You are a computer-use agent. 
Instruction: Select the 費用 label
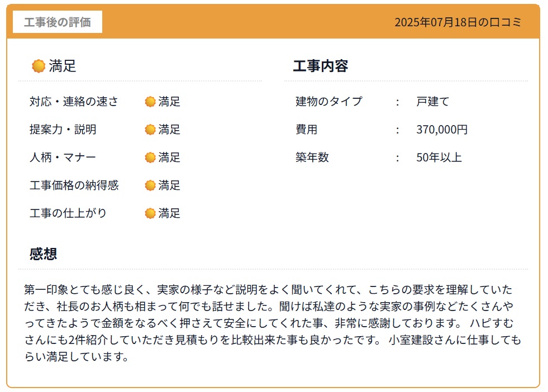point(306,130)
